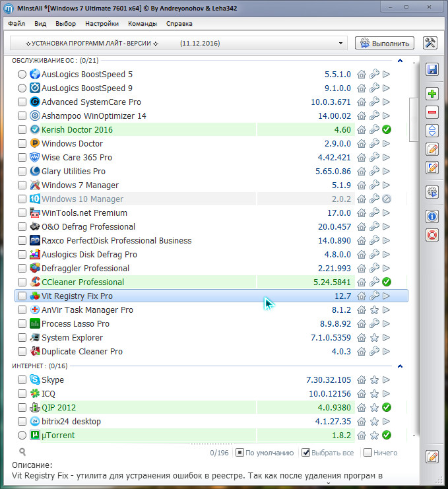Viewport: 448px width, 489px height.
Task: Click the star icon for System Explorer
Action: (374, 338)
